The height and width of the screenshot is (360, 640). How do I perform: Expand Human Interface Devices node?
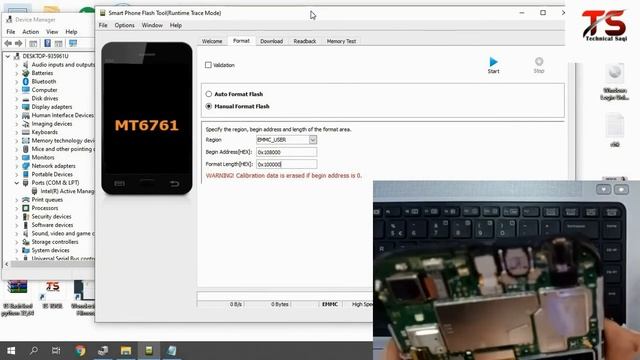point(17,116)
